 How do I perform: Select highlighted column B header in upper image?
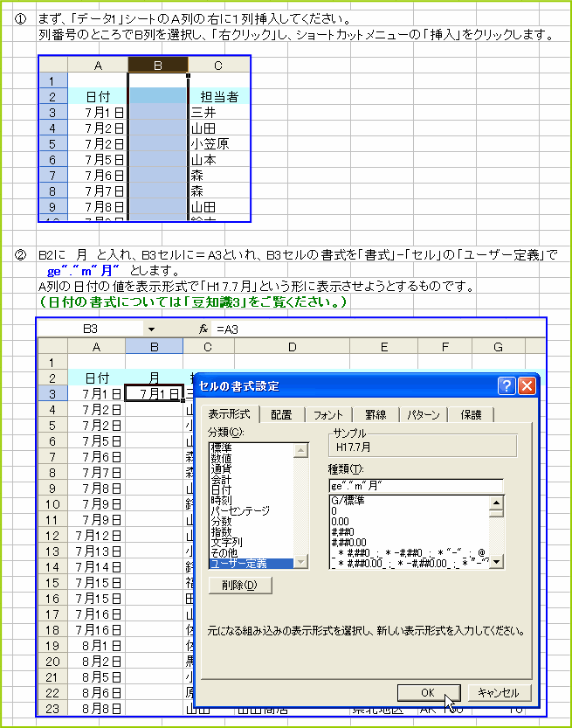(x=158, y=66)
